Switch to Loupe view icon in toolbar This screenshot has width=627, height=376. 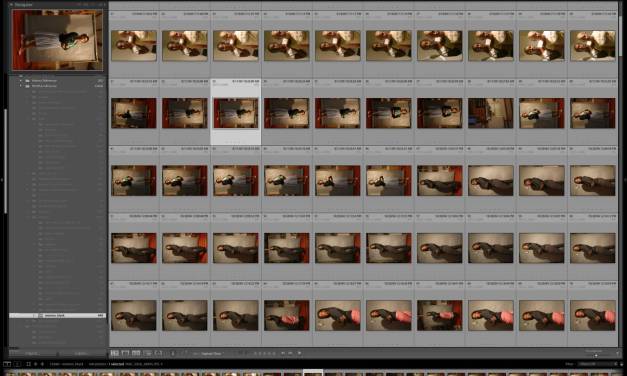(x=125, y=353)
